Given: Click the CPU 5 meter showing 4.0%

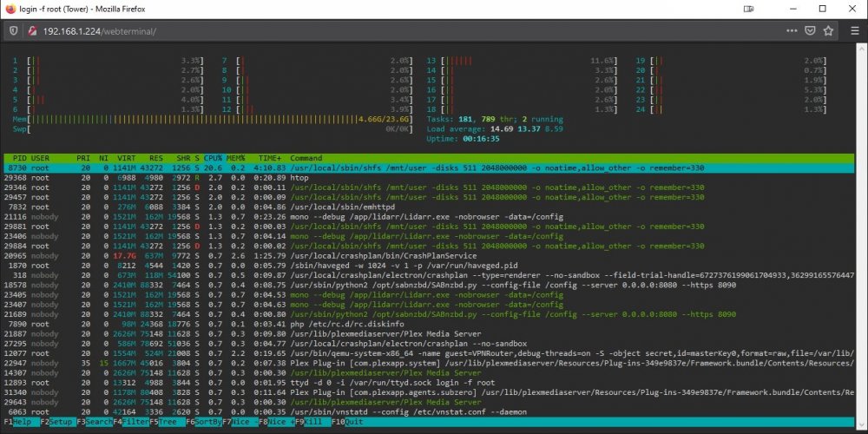Looking at the screenshot, I should [108, 100].
